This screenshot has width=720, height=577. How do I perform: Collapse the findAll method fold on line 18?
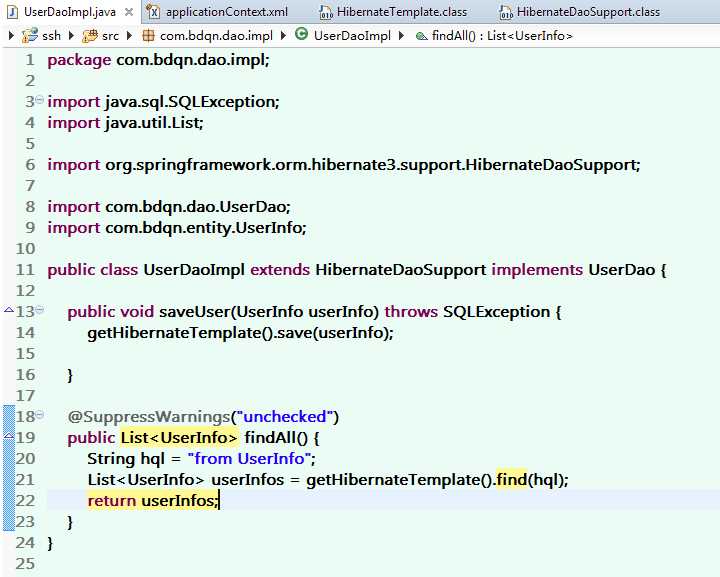[x=39, y=415]
